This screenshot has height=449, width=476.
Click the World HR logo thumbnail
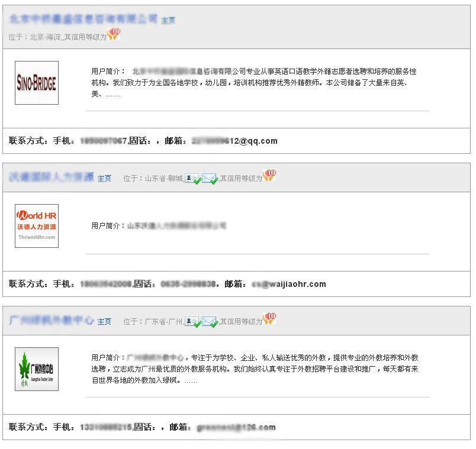click(x=37, y=225)
